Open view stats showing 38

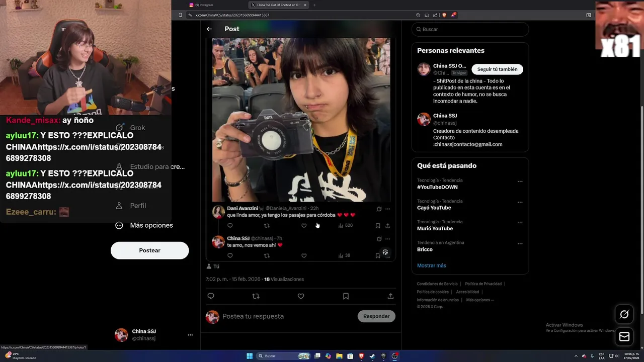[x=344, y=256]
